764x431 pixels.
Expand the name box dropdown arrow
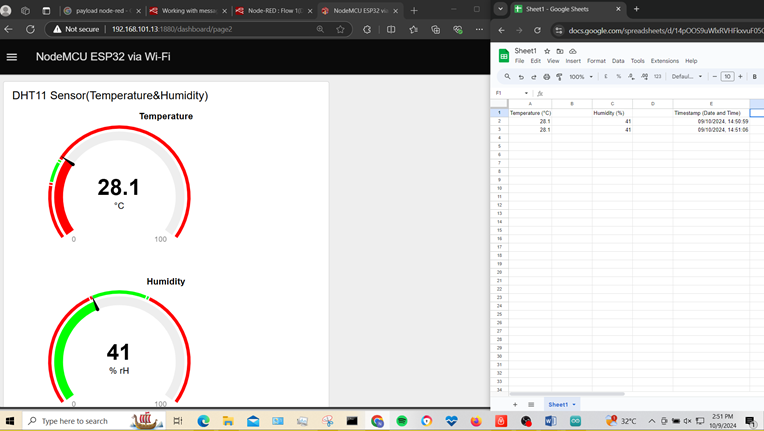526,93
